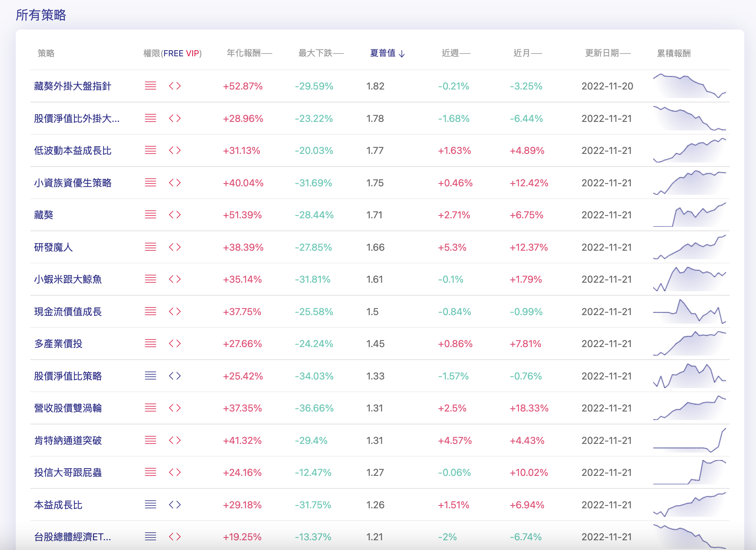The width and height of the screenshot is (756, 550).
Task: Click the code < > icon for 藏獒
Action: coord(175,215)
